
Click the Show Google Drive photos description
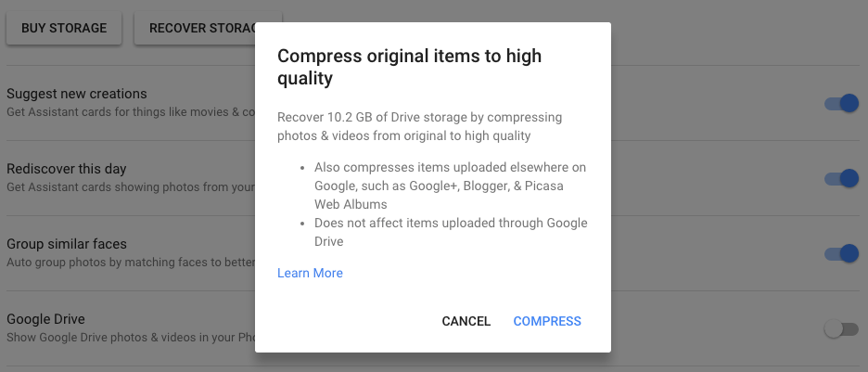[x=130, y=338]
